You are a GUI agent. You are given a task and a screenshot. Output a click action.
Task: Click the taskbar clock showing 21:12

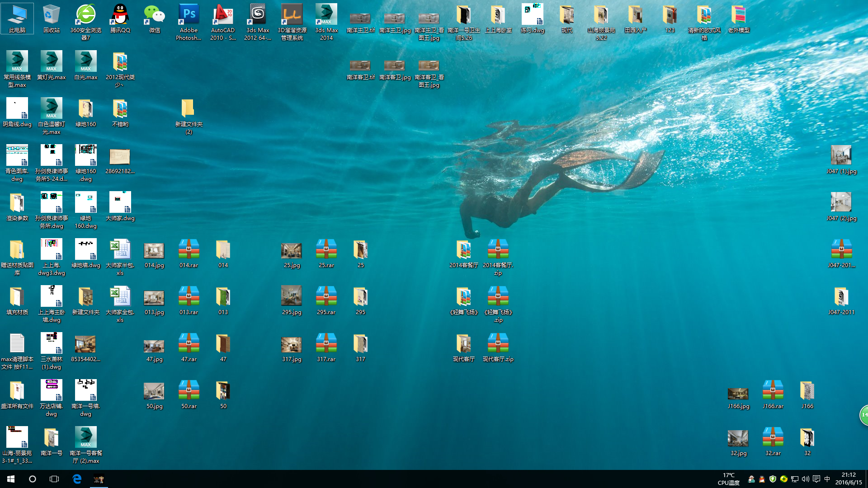(848, 479)
